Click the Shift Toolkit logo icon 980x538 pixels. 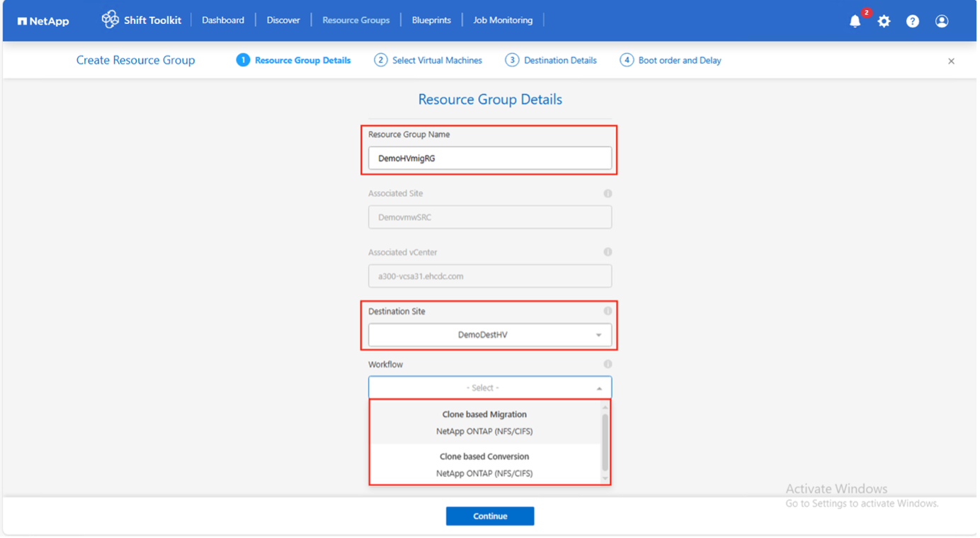(110, 20)
